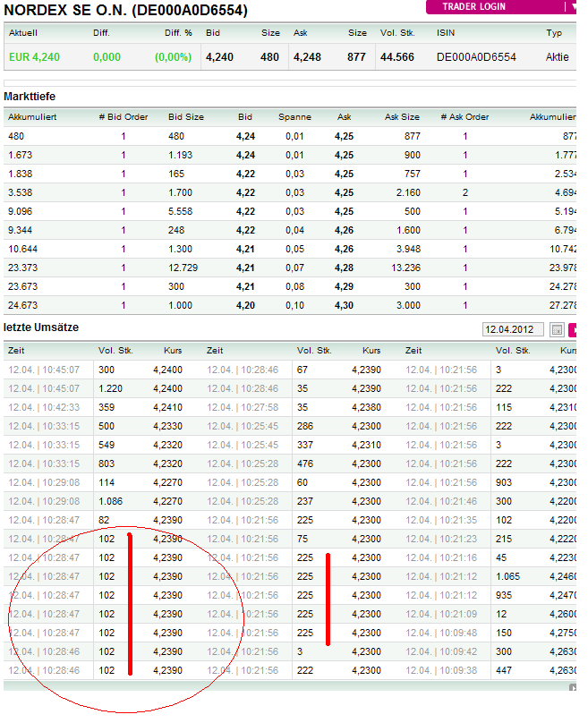Click the Ask Size column header

click(402, 117)
